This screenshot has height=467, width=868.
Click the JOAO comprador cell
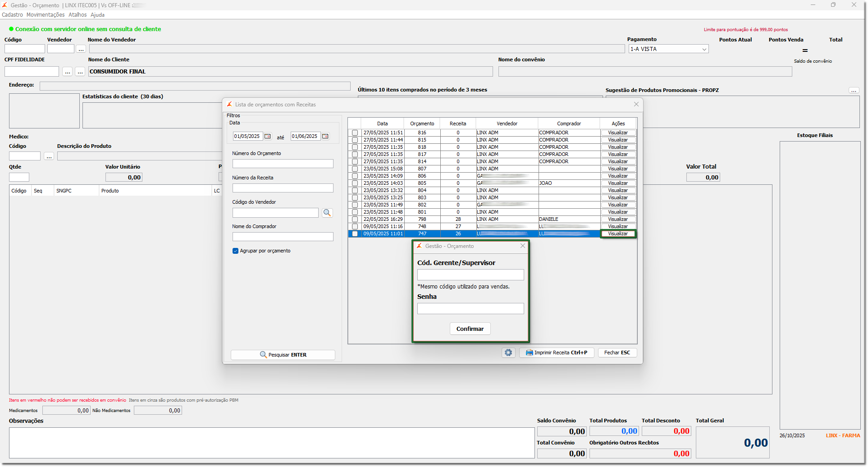pos(569,183)
